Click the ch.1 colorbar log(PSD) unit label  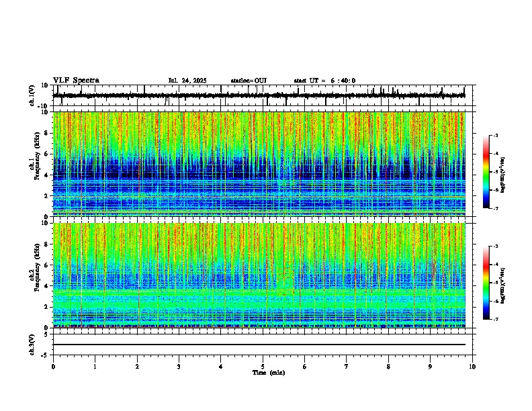(503, 175)
